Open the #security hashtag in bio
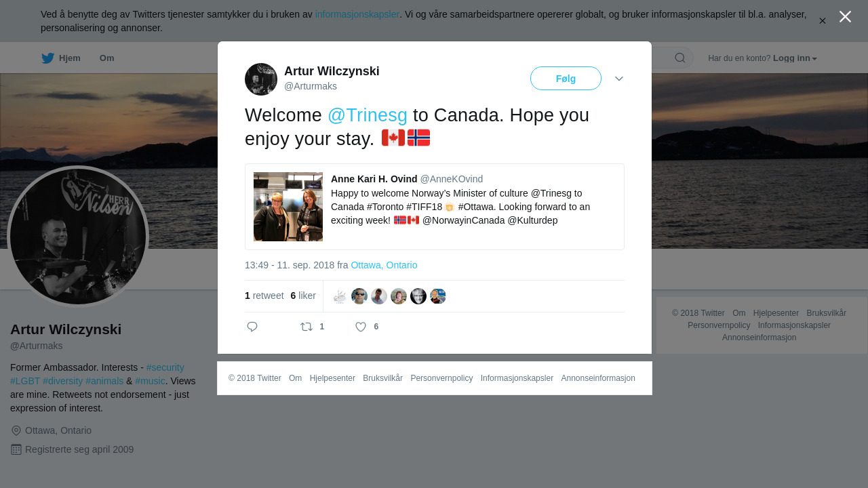Image resolution: width=868 pixels, height=488 pixels. [165, 367]
